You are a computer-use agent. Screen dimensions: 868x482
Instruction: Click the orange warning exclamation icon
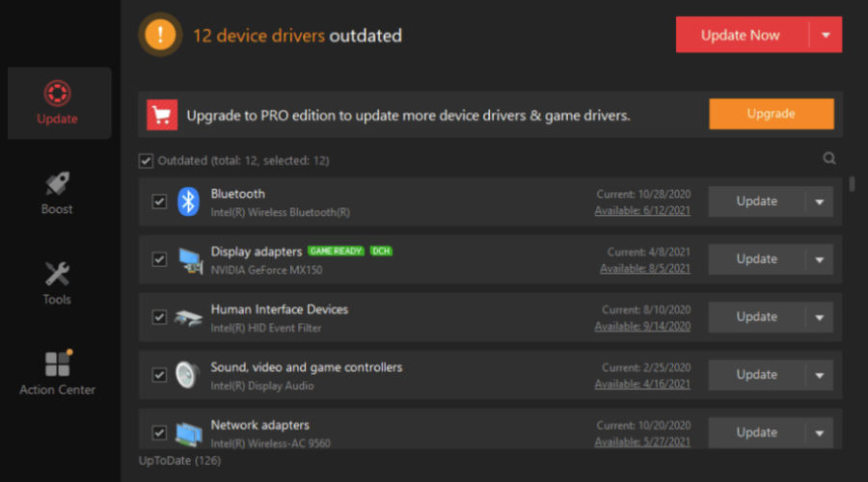point(160,35)
